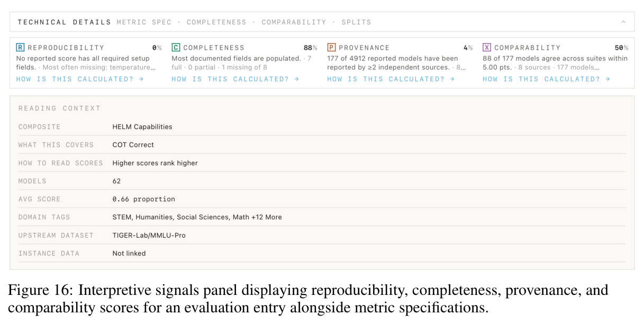Click the blue R Reproducibility icon
The image size is (644, 324).
[x=20, y=48]
